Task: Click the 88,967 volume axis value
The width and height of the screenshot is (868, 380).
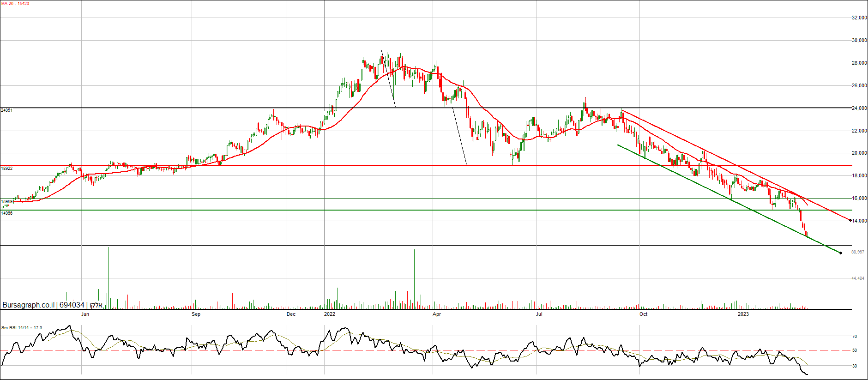Action: tap(858, 252)
